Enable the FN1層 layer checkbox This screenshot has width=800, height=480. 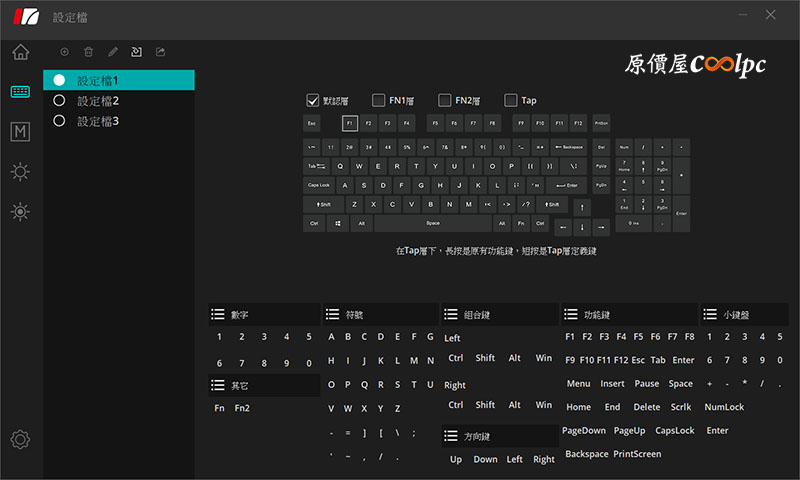pos(379,100)
